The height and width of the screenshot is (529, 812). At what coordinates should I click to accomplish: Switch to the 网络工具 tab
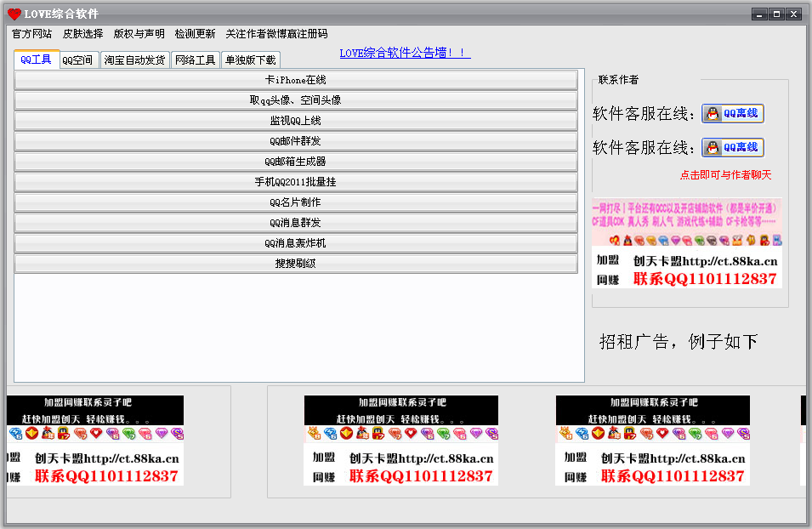[196, 60]
